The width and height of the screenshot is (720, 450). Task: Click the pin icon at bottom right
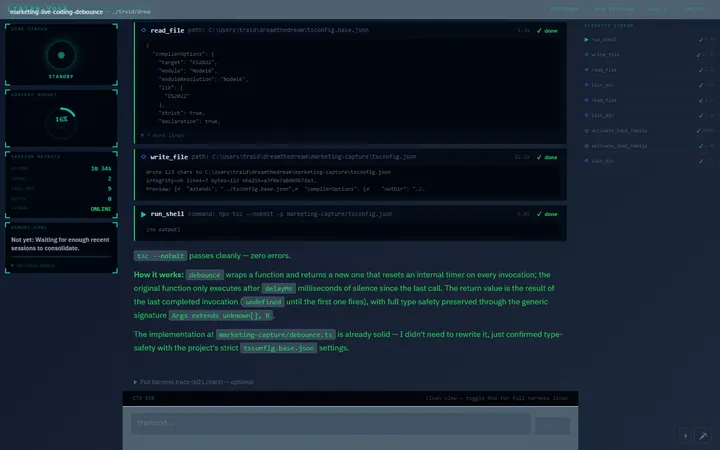point(703,436)
